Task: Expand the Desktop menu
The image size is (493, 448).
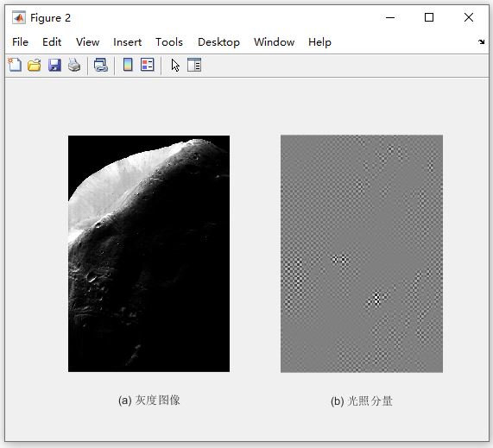Action: (x=218, y=42)
